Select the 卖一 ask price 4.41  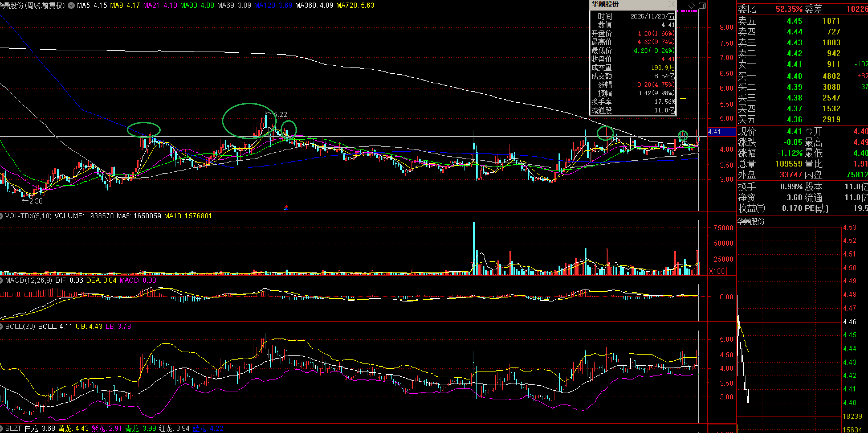tap(794, 64)
